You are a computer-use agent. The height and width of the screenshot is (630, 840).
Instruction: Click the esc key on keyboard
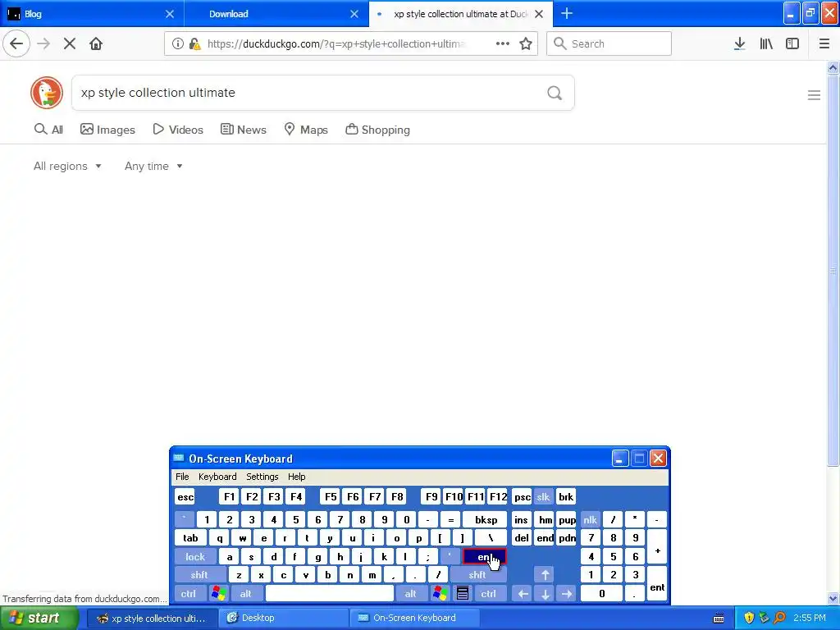coord(185,496)
